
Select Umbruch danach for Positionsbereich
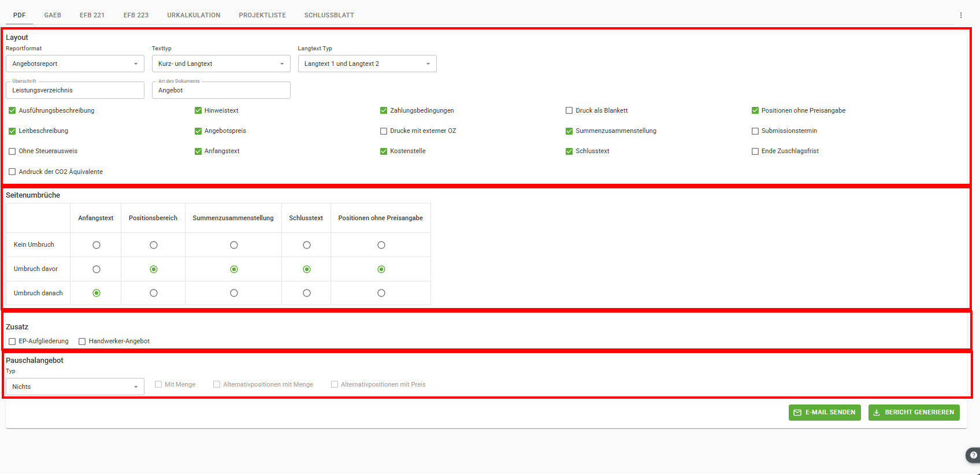pyautogui.click(x=154, y=293)
